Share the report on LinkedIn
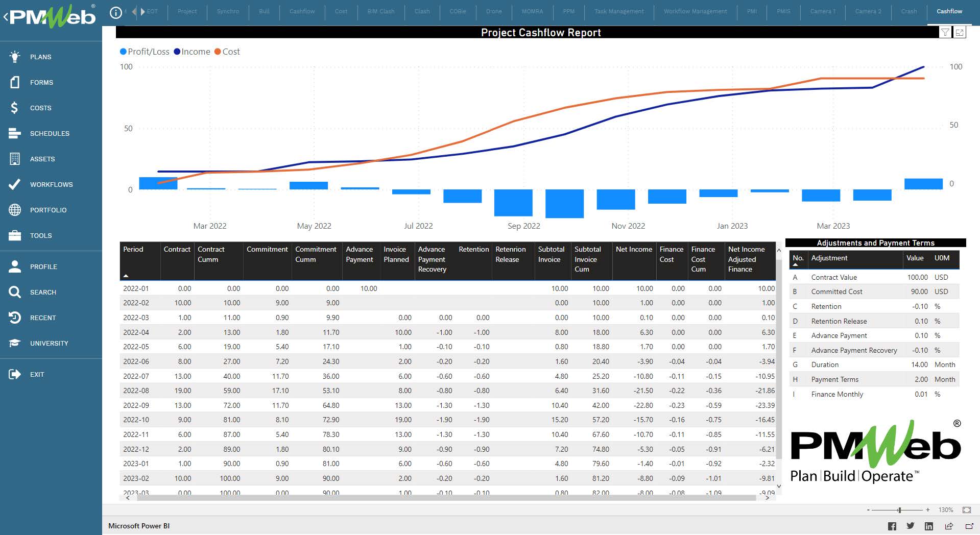980x535 pixels. click(929, 526)
